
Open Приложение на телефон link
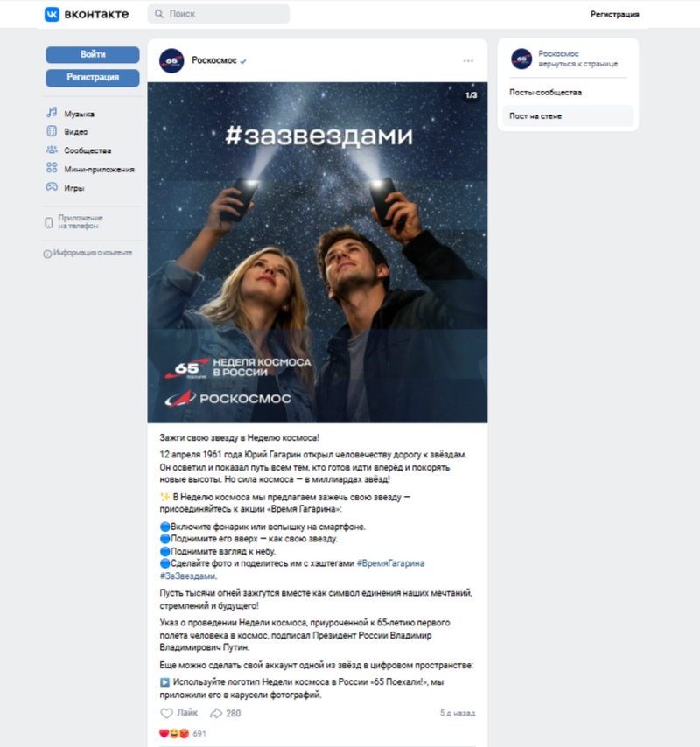[80, 221]
